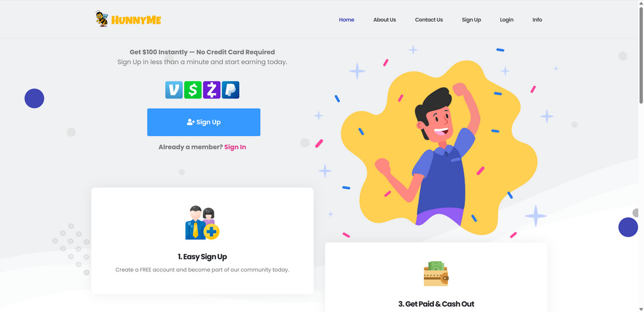Click the cheering man illustration
Viewport: 644px width, 312px height.
click(439, 148)
